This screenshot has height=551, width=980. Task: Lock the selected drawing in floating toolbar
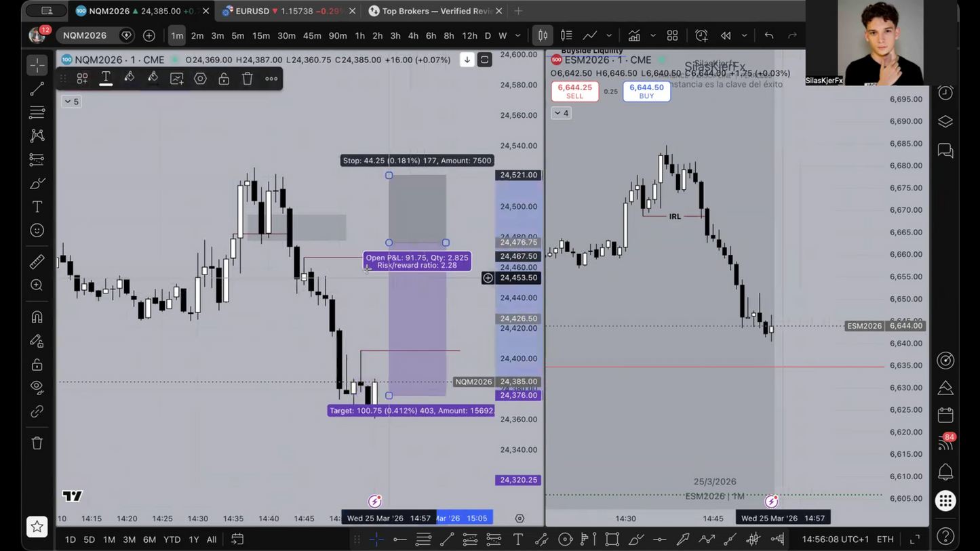click(x=224, y=79)
